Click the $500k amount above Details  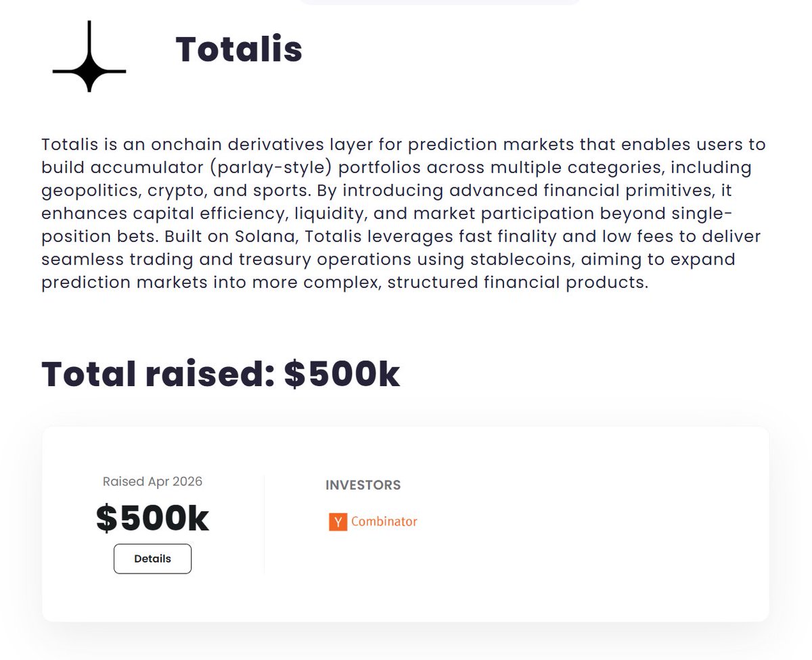pyautogui.click(x=152, y=519)
